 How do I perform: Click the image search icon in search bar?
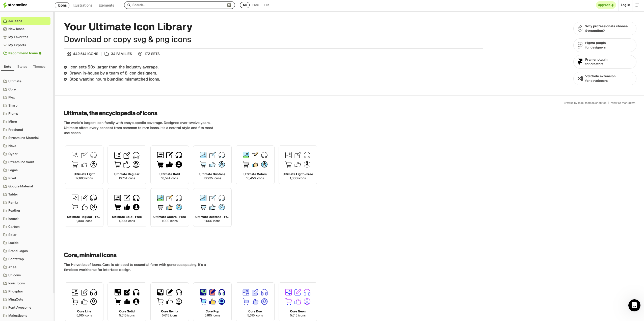[229, 5]
